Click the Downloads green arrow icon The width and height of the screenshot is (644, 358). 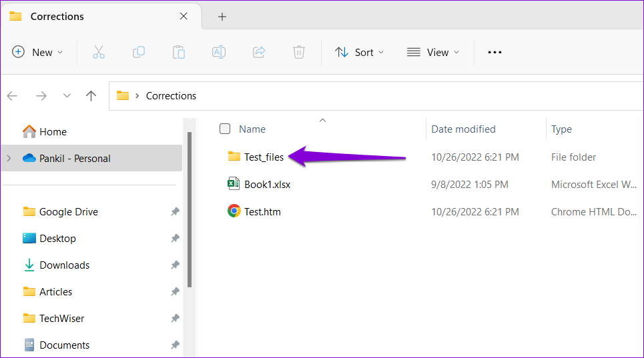[29, 265]
